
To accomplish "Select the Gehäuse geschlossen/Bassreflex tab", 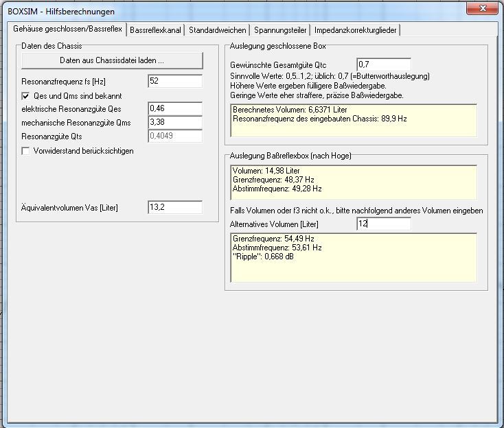I will [67, 29].
